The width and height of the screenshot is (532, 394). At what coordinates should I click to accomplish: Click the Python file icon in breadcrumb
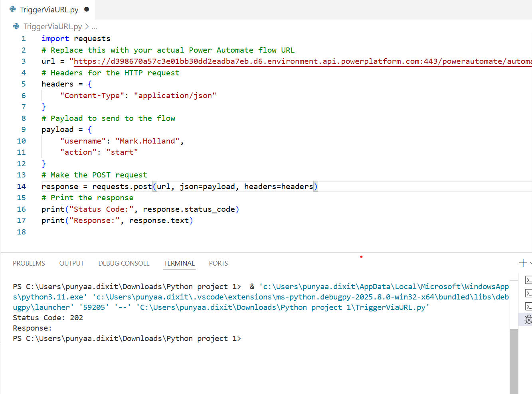[x=16, y=26]
